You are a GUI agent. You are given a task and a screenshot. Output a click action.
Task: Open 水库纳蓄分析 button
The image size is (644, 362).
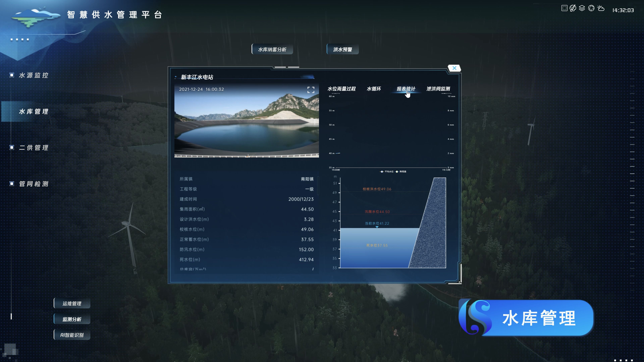pyautogui.click(x=272, y=49)
